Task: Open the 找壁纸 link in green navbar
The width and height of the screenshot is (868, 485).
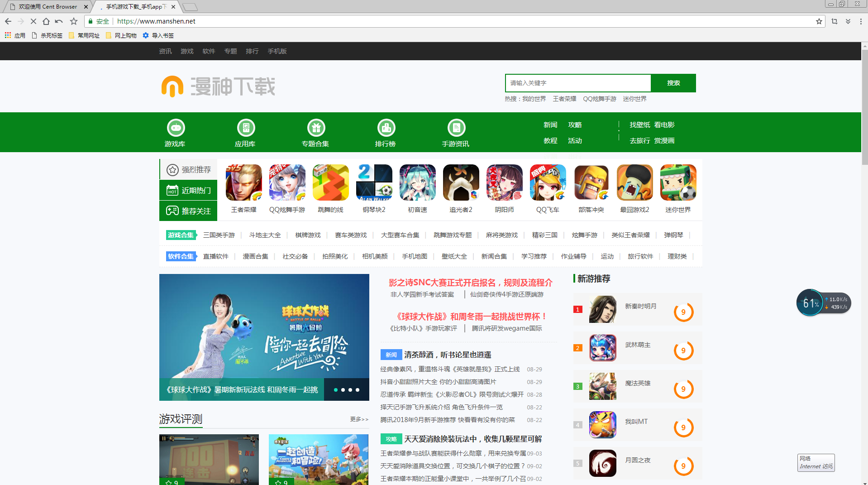Action: click(x=639, y=125)
